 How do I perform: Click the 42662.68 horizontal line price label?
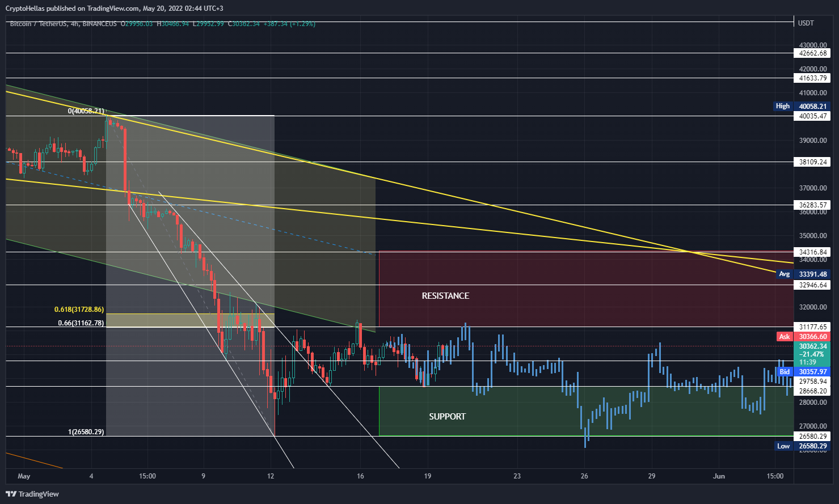pyautogui.click(x=813, y=53)
